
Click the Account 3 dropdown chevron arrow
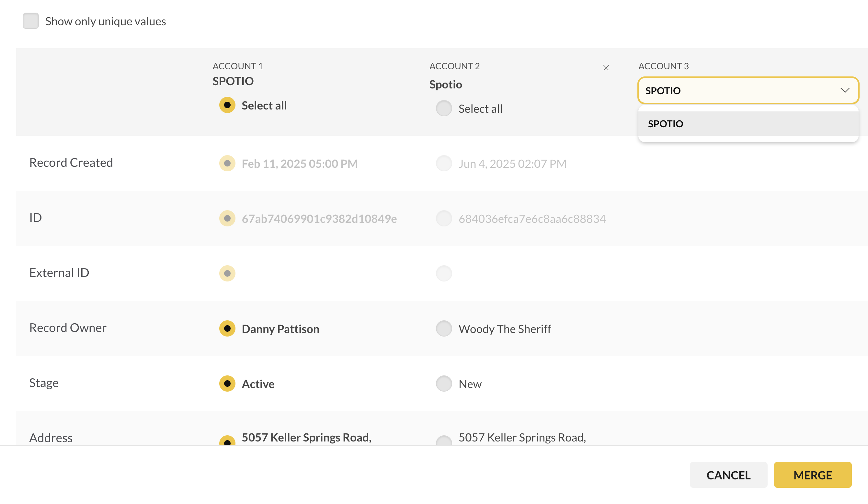click(845, 90)
